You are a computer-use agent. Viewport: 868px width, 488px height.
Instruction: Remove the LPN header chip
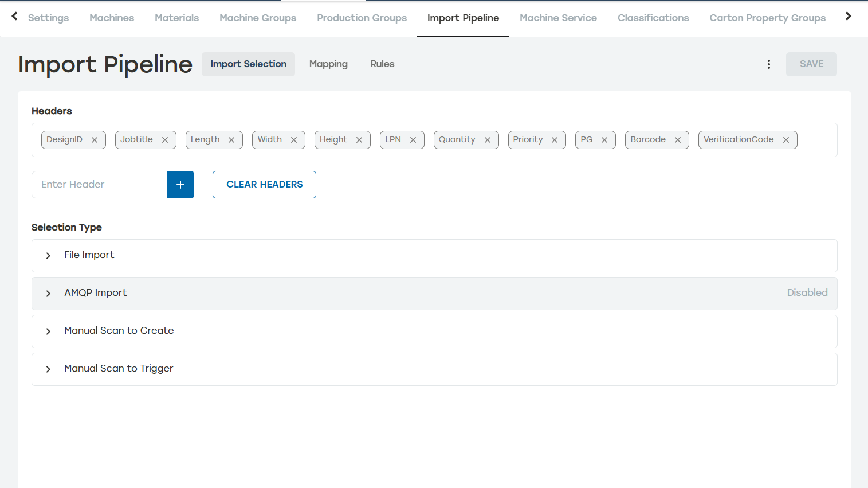click(x=413, y=140)
